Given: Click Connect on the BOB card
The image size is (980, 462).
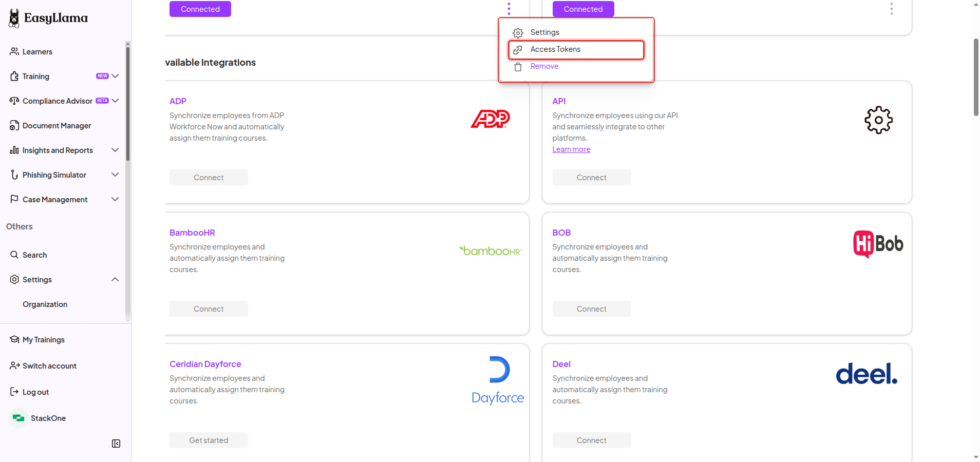Looking at the screenshot, I should click(x=592, y=309).
